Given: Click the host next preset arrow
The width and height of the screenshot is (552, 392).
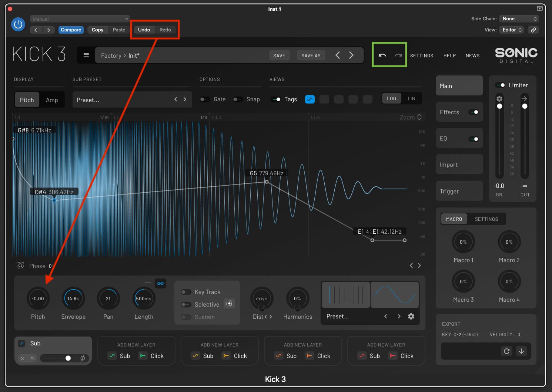Looking at the screenshot, I should [x=48, y=30].
